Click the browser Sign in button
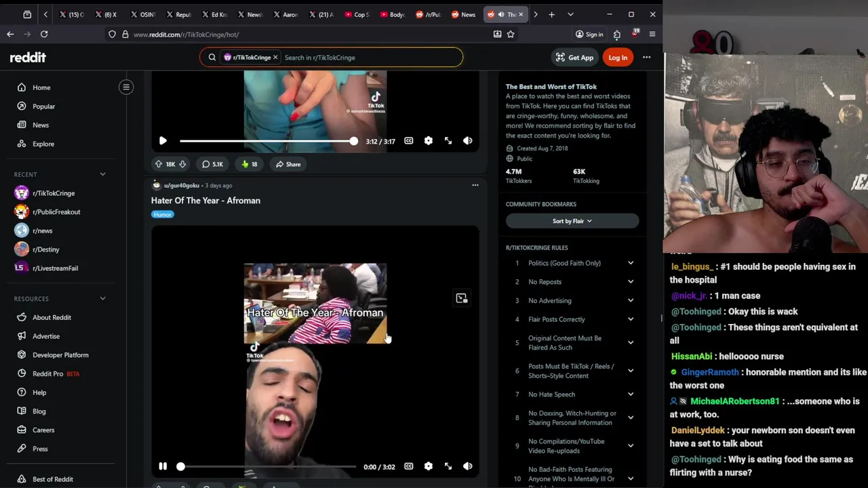 (x=589, y=34)
